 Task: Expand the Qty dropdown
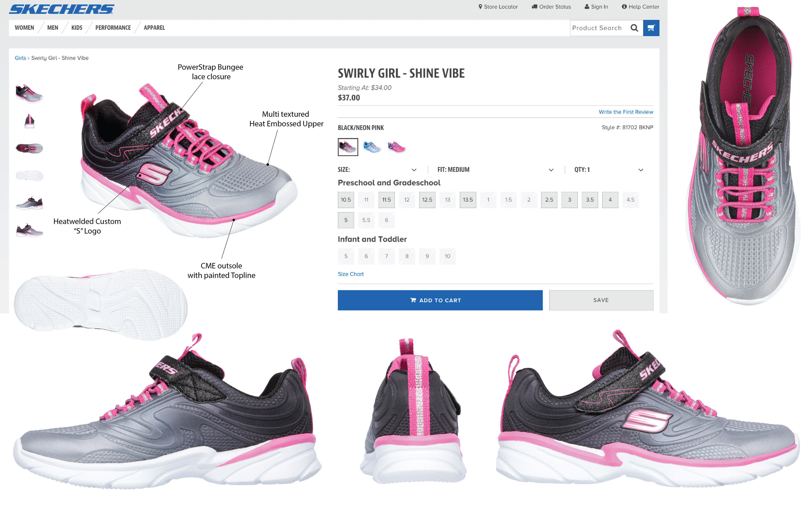coord(609,170)
